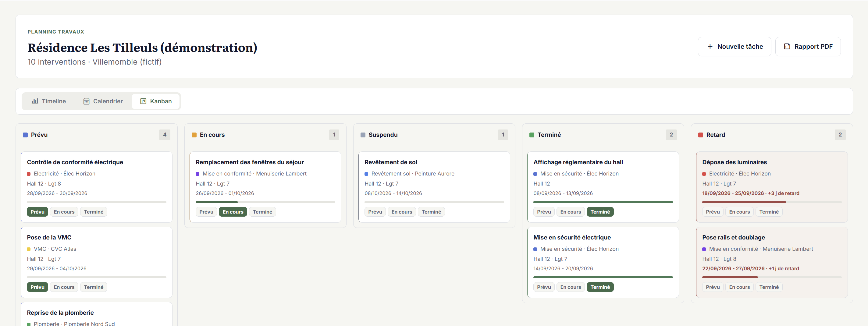Open the Calendrier view tab
This screenshot has width=868, height=326.
point(103,101)
